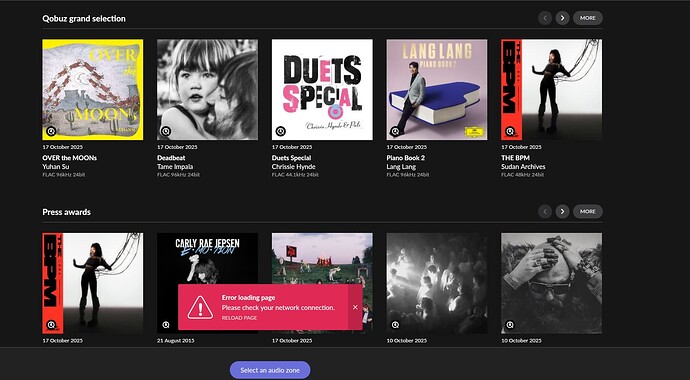
Task: Click Qobuz badge on Carly Rae Jepsen cover
Action: (166, 325)
